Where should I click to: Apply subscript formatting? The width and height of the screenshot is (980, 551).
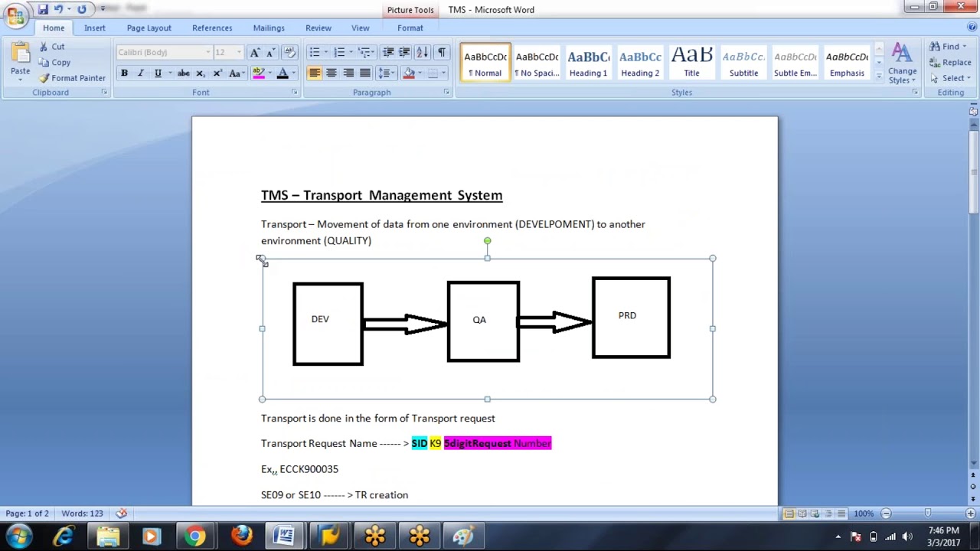click(201, 73)
